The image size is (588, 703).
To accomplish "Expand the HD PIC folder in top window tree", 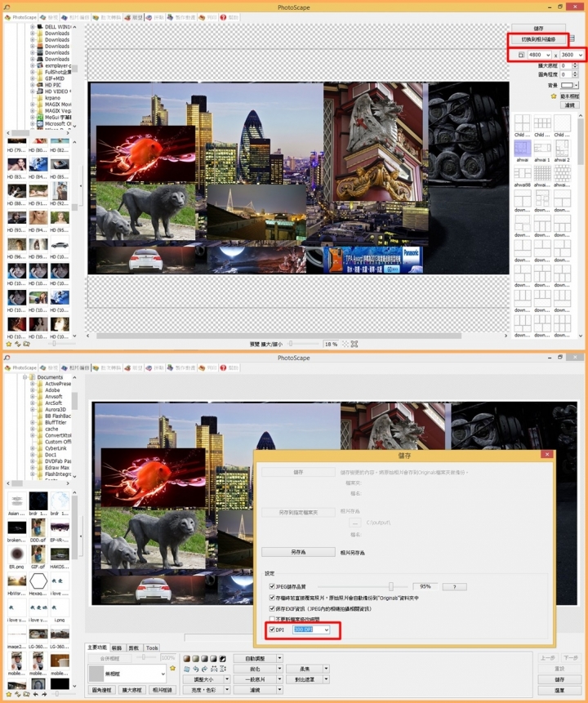I will click(33, 85).
